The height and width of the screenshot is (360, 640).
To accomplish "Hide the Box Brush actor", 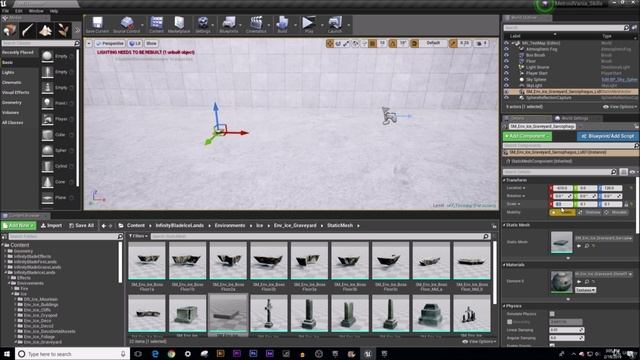I will [x=507, y=55].
